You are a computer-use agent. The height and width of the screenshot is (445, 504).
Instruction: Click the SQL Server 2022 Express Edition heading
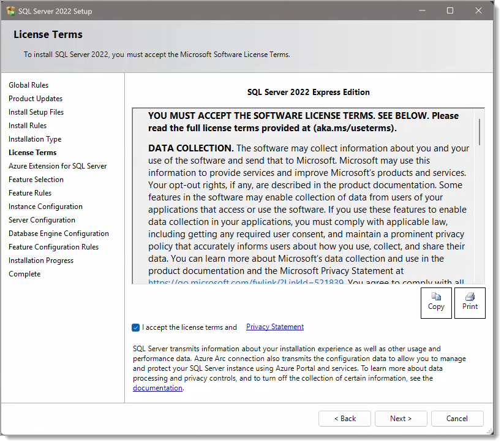point(308,93)
